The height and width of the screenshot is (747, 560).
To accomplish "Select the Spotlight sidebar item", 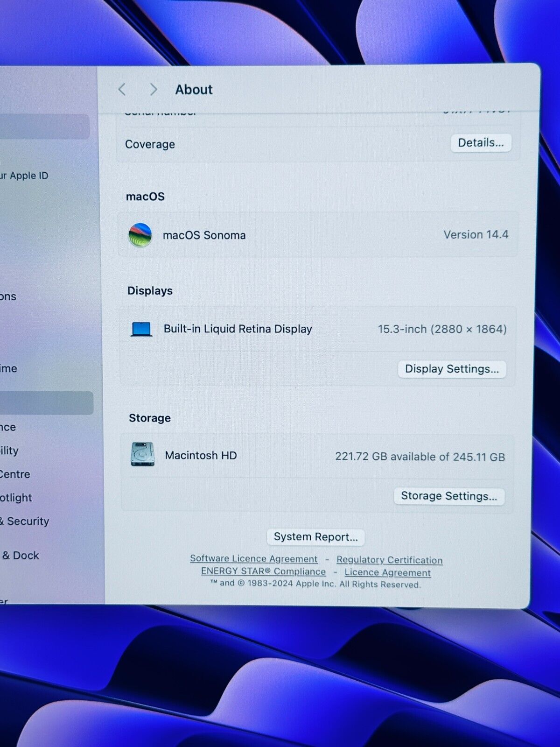I will [x=16, y=498].
